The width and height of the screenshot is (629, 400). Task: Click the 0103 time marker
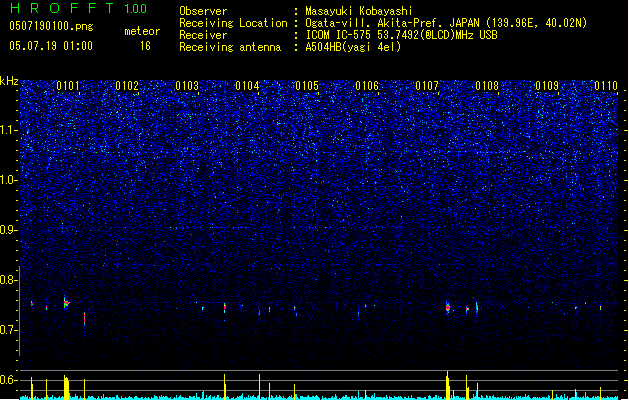187,86
